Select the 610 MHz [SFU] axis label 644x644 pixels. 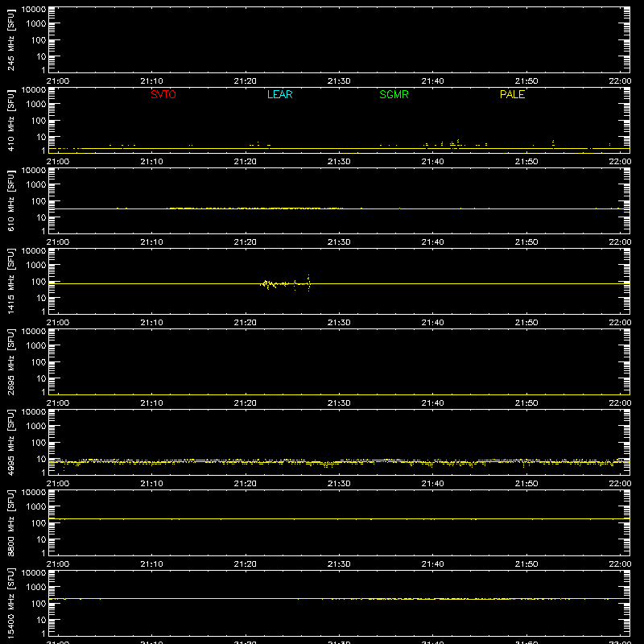[10, 201]
